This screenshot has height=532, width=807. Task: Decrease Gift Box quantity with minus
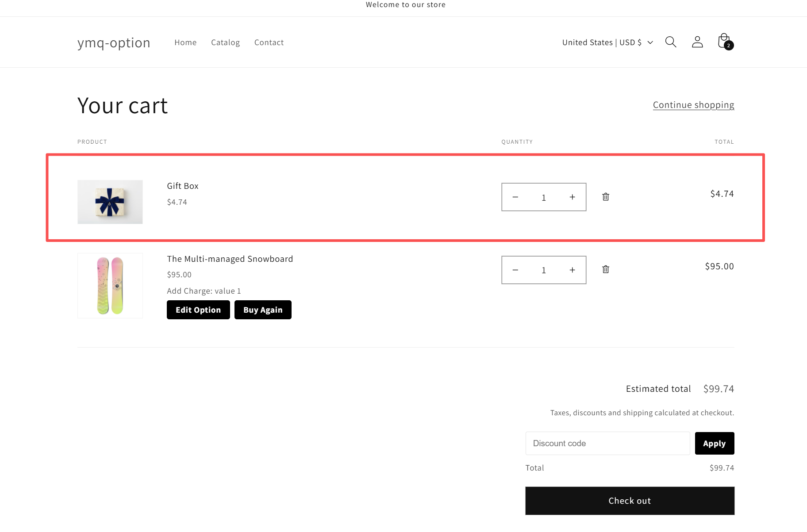point(515,197)
